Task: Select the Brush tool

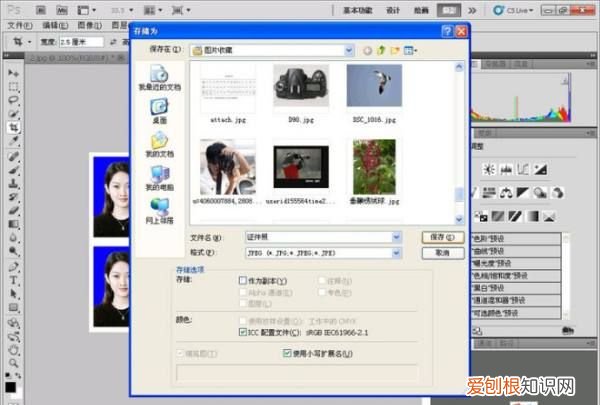Action: tap(13, 170)
